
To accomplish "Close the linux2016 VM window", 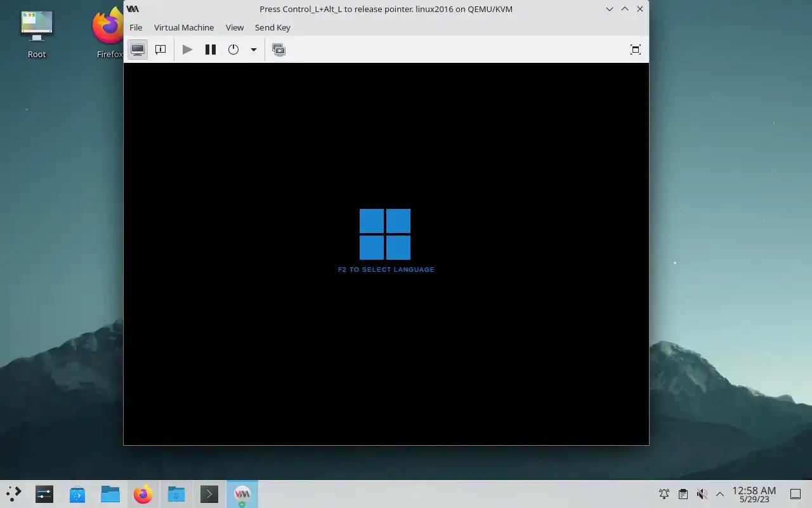I will 640,9.
